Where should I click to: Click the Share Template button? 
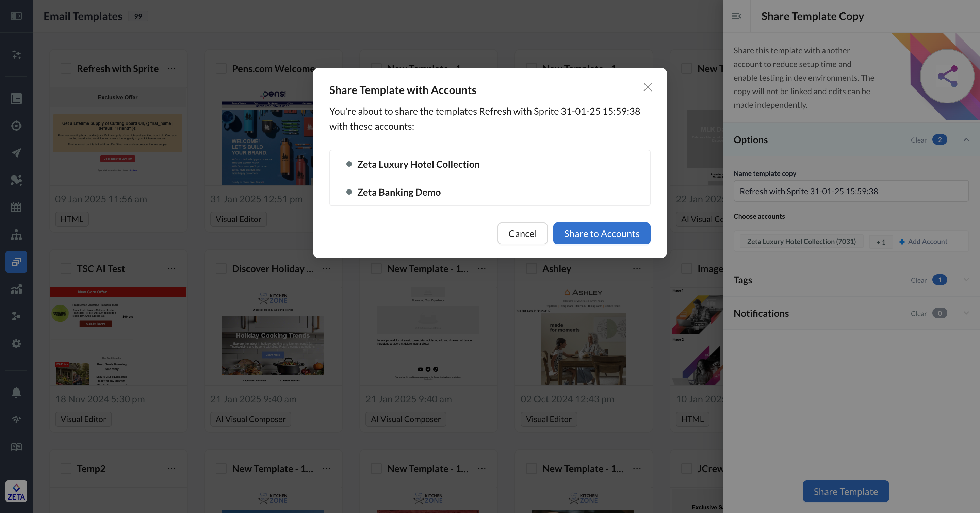point(845,491)
